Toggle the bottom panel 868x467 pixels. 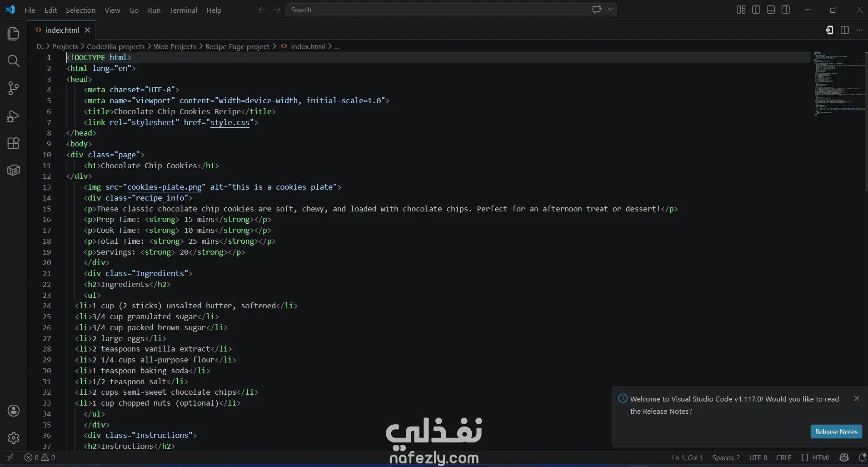[771, 10]
